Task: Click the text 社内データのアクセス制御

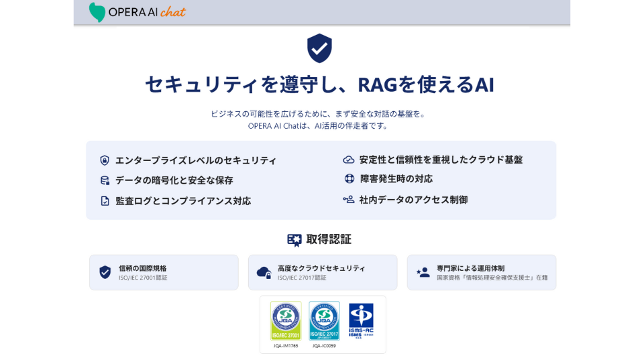Action: (414, 200)
